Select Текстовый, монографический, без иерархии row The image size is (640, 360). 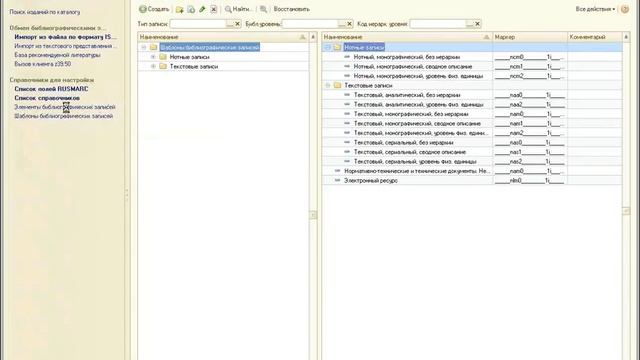coord(472,114)
